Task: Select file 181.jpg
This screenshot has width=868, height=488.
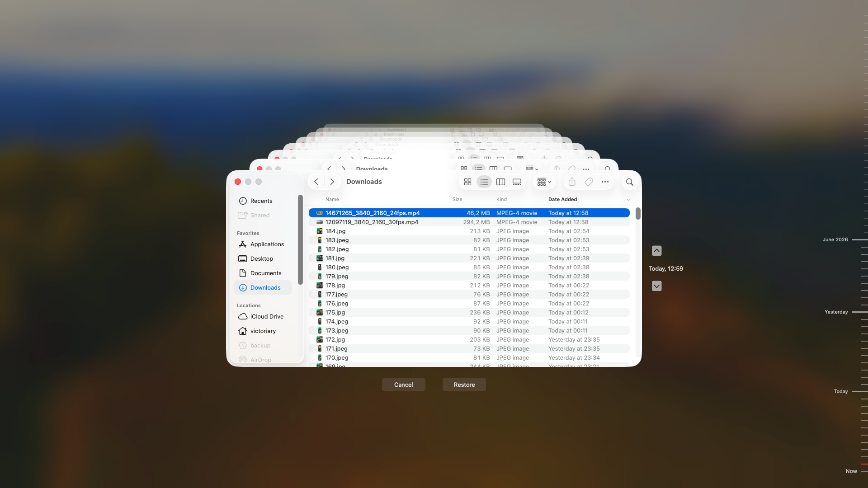Action: click(x=469, y=258)
